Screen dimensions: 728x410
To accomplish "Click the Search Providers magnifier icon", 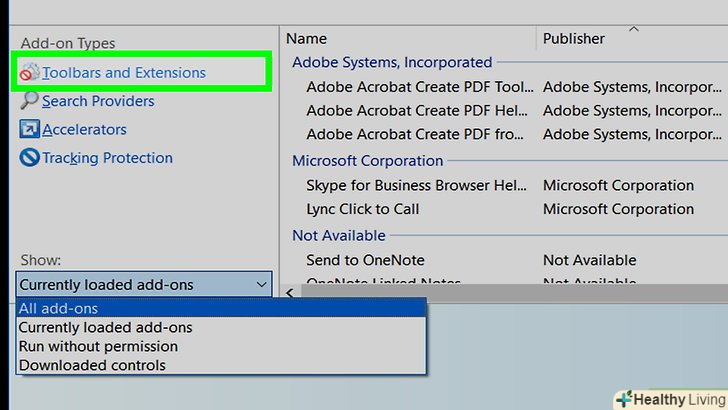I will tap(29, 101).
